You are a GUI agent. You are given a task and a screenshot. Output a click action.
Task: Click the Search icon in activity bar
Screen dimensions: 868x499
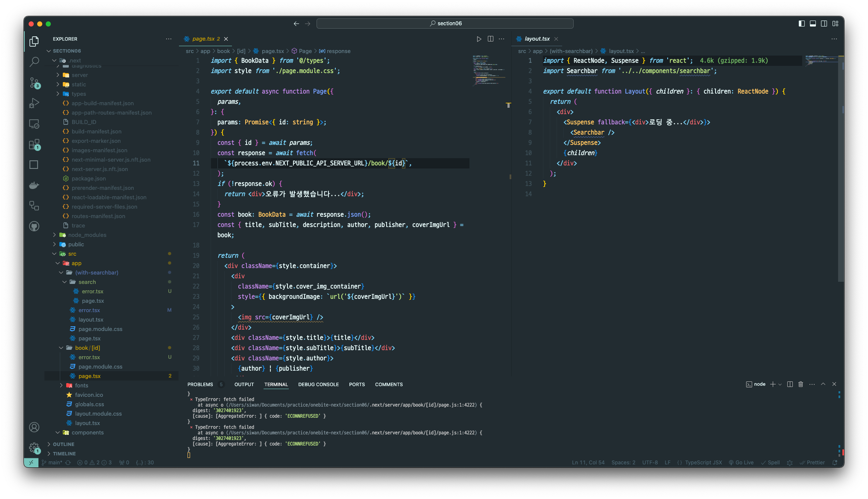point(34,63)
